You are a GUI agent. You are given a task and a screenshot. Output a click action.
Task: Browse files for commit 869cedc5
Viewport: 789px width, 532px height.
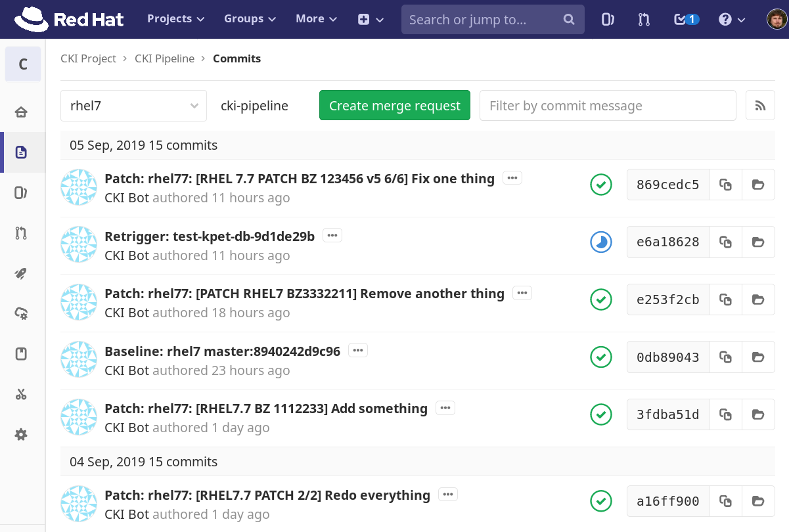click(758, 185)
